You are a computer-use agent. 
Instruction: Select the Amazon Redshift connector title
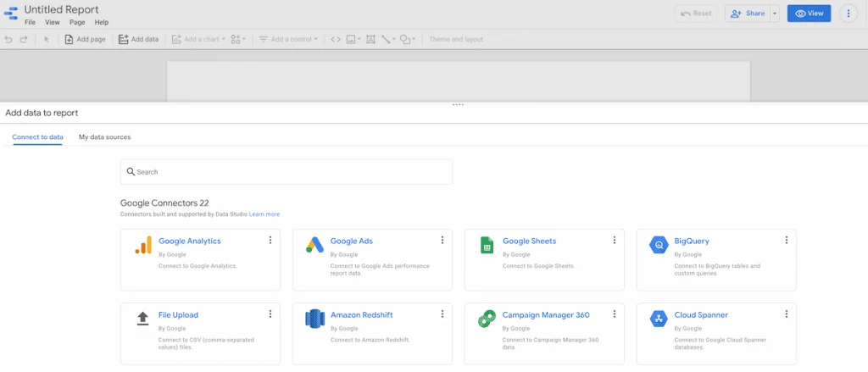point(361,315)
